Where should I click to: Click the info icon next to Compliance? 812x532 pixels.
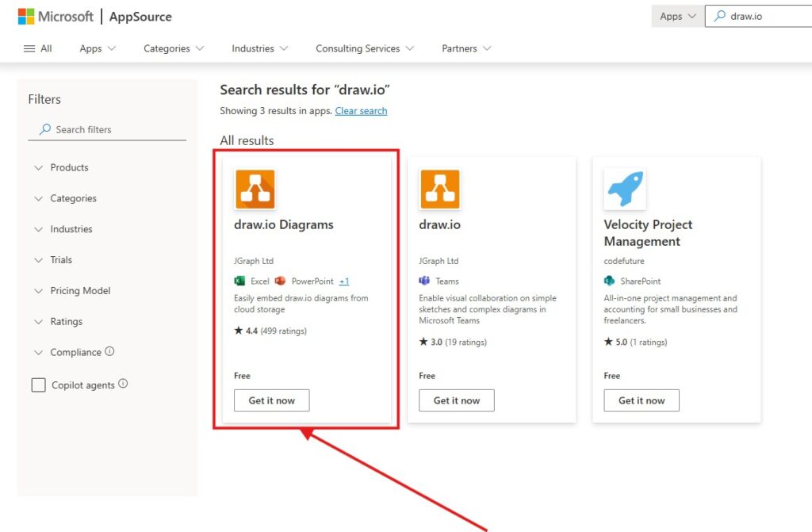click(109, 351)
